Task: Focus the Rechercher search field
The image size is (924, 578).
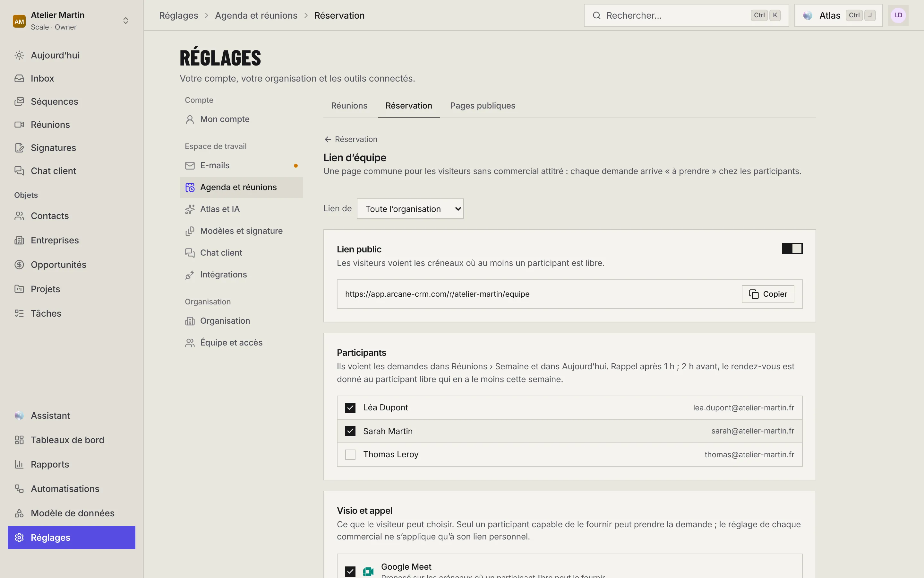Action: click(686, 16)
